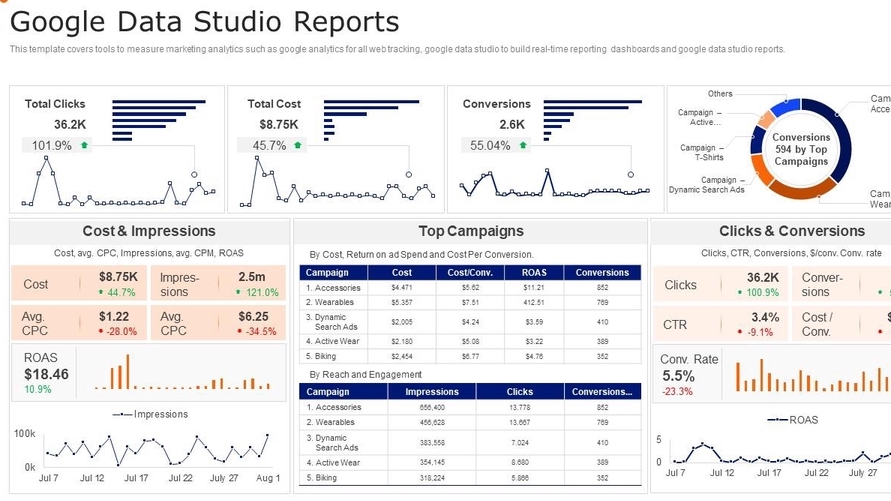Image resolution: width=891 pixels, height=501 pixels.
Task: Click the By Cost, Return on ad Spend subtitle
Action: click(x=421, y=254)
